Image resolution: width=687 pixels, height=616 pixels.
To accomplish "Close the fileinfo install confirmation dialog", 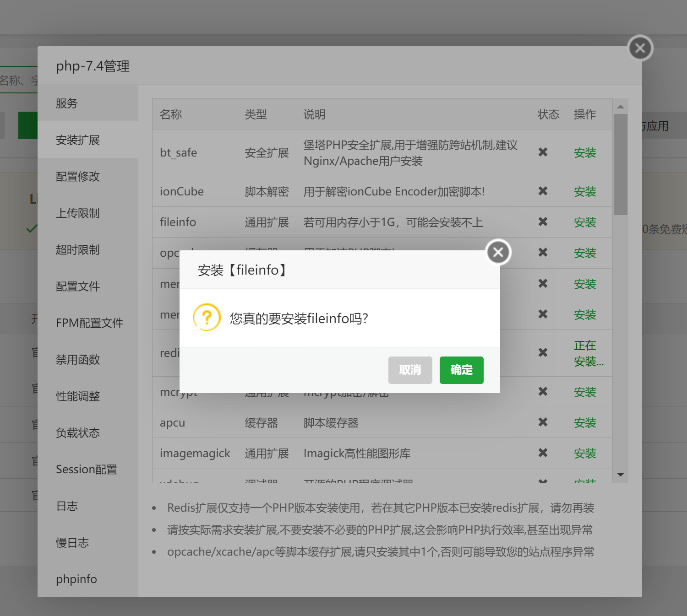I will coord(498,252).
